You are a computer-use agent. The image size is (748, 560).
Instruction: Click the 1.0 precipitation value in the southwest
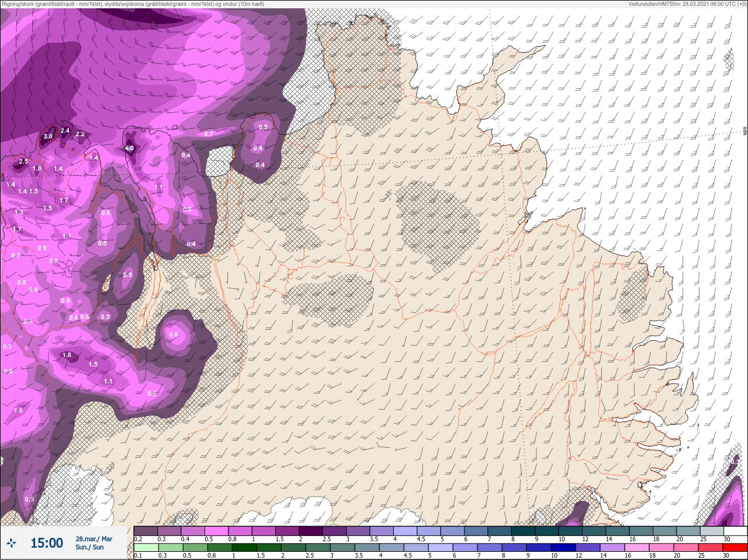click(x=18, y=410)
